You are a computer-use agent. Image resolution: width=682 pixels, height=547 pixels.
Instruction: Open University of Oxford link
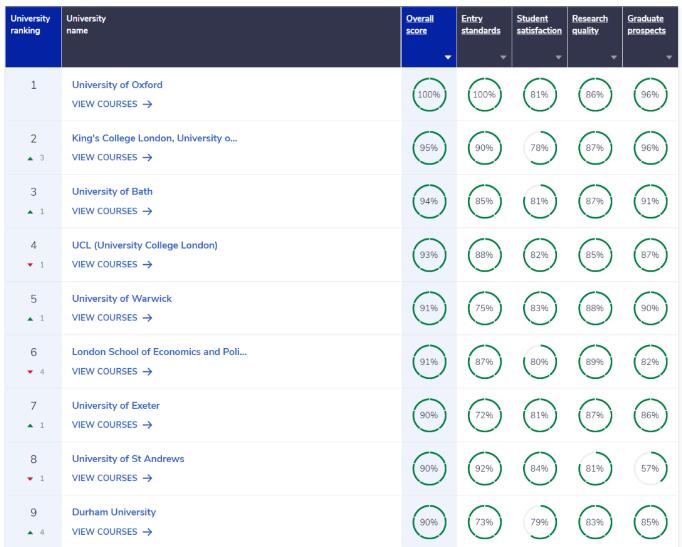[117, 85]
